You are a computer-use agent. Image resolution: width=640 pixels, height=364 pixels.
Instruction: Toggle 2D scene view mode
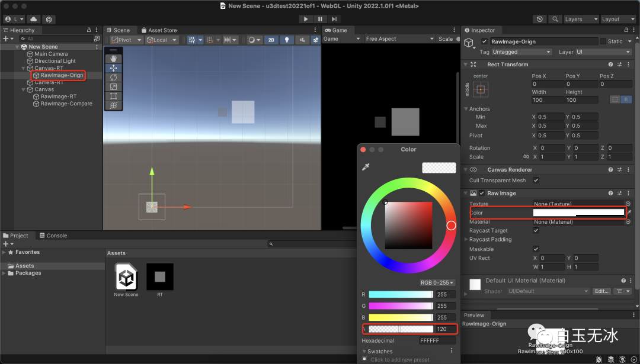(x=271, y=40)
